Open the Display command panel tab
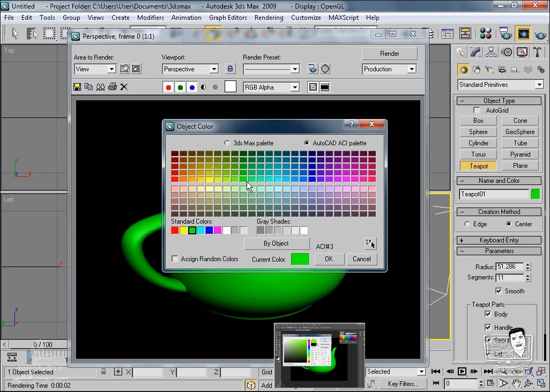 pos(522,53)
